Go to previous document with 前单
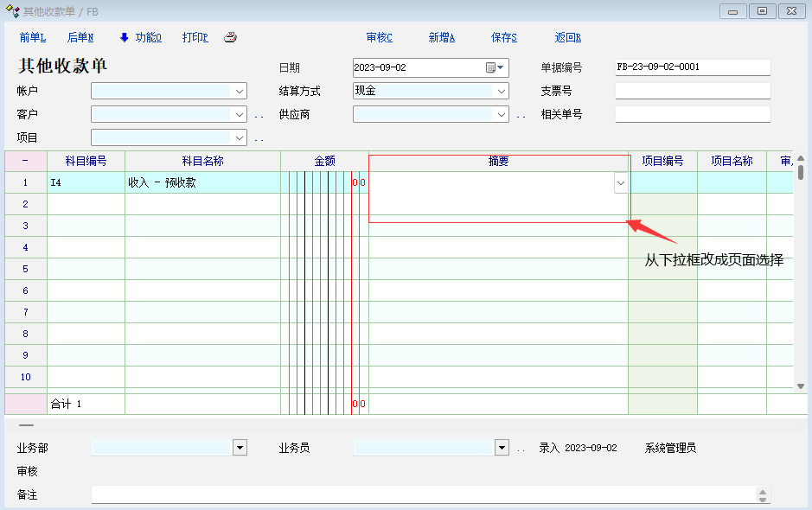The image size is (812, 510). coord(32,37)
